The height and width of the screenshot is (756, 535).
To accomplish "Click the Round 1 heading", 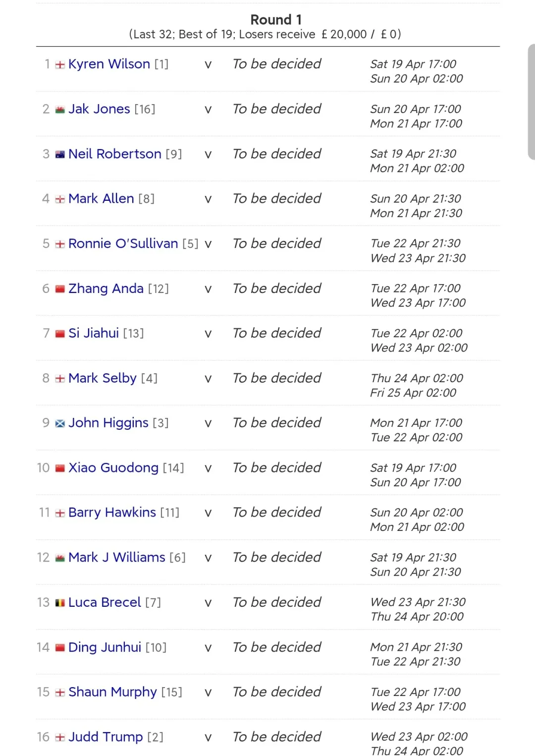I will [276, 20].
